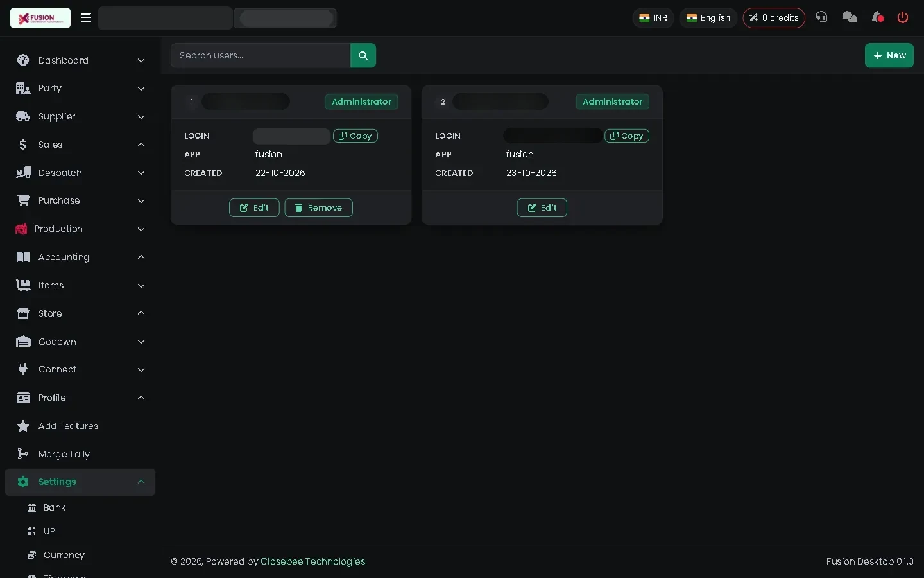Image resolution: width=924 pixels, height=578 pixels.
Task: Click the green search magnifier button
Action: tap(363, 55)
